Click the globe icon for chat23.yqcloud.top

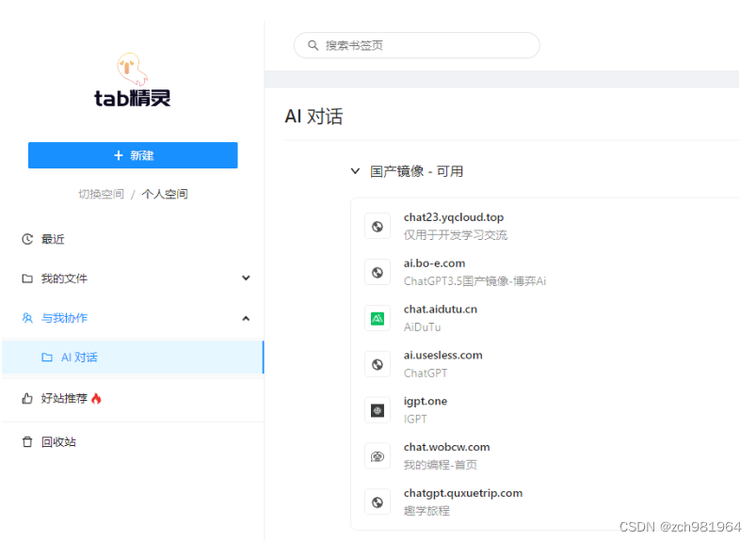coord(378,227)
